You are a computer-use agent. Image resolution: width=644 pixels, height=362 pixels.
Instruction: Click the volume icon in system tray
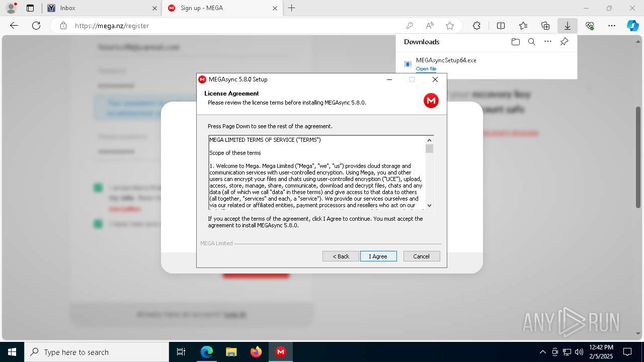(x=579, y=352)
